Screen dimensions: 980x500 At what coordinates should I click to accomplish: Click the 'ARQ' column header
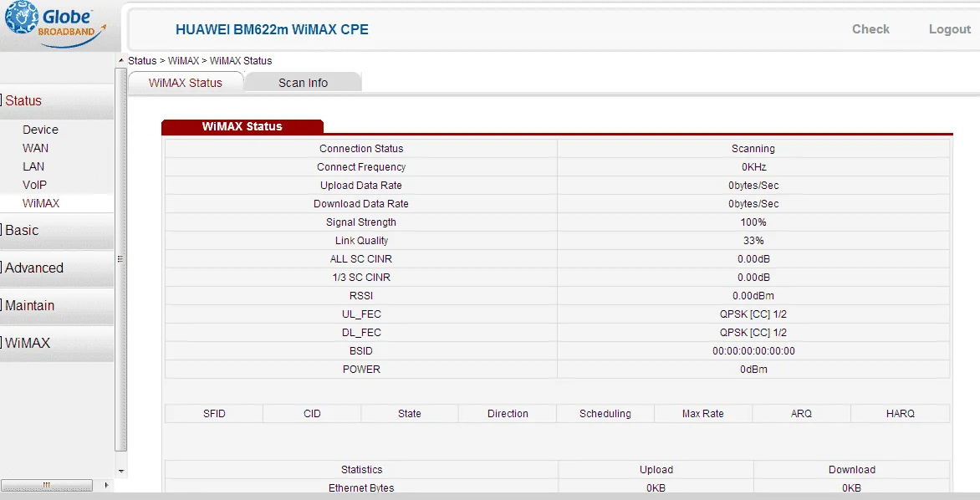tap(801, 414)
